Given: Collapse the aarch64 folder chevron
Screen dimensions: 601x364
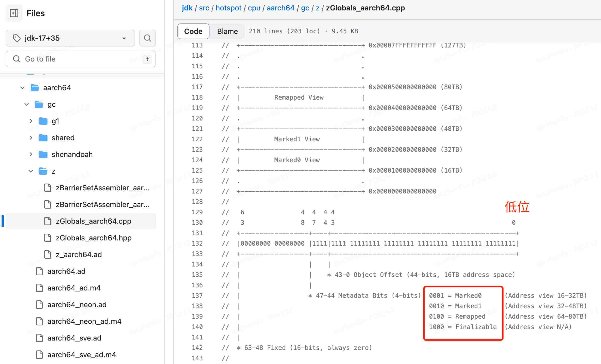Looking at the screenshot, I should (x=22, y=88).
